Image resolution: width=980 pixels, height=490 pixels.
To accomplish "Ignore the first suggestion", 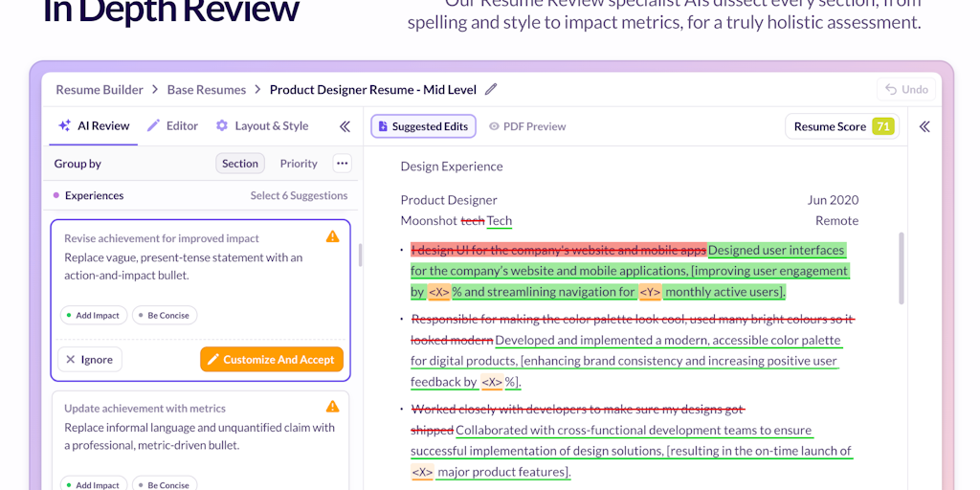I will [x=89, y=360].
